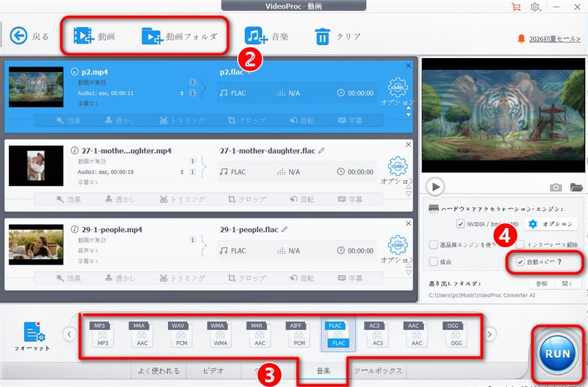The height and width of the screenshot is (387, 588).
Task: Switch to the ビデオ tab
Action: tap(214, 371)
